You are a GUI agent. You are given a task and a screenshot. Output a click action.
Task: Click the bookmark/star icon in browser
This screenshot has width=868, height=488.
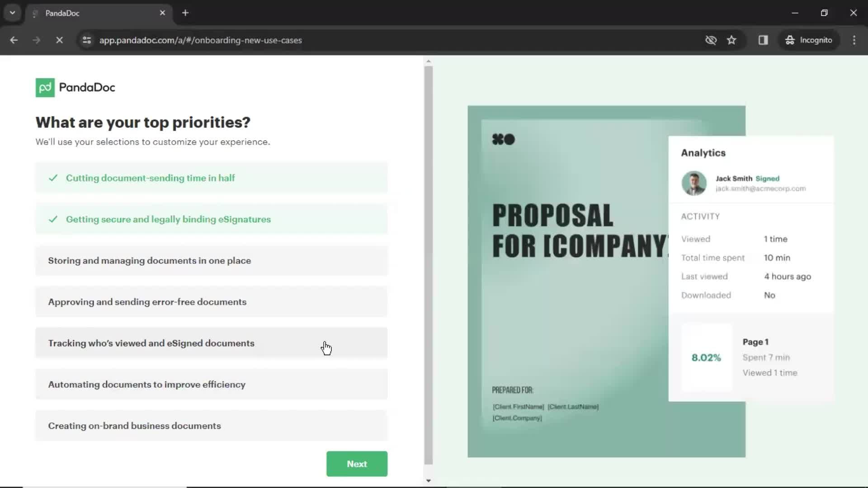pos(732,40)
